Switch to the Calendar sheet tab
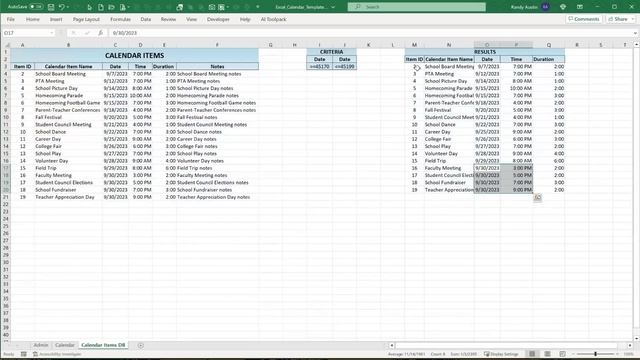Viewport: 640px width, 360px height. 64,345
